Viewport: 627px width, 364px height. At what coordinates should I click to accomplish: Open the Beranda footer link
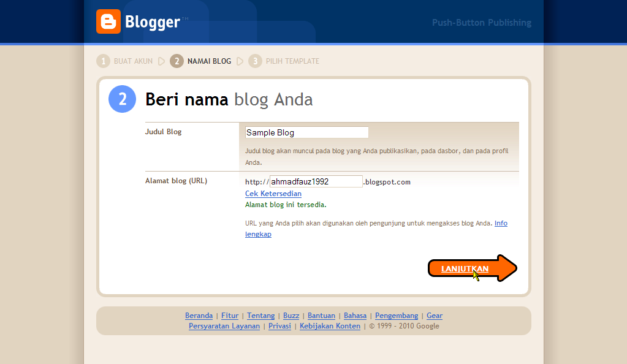199,316
